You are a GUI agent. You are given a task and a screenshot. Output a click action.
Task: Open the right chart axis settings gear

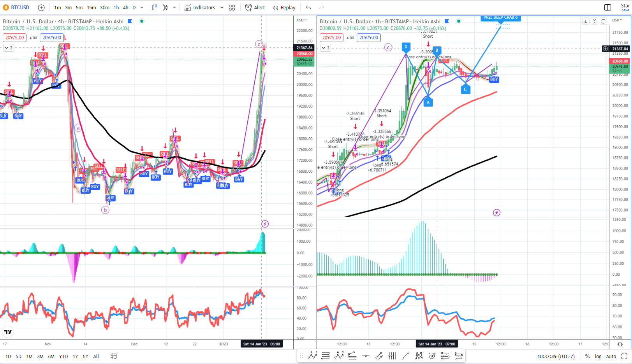[x=620, y=344]
